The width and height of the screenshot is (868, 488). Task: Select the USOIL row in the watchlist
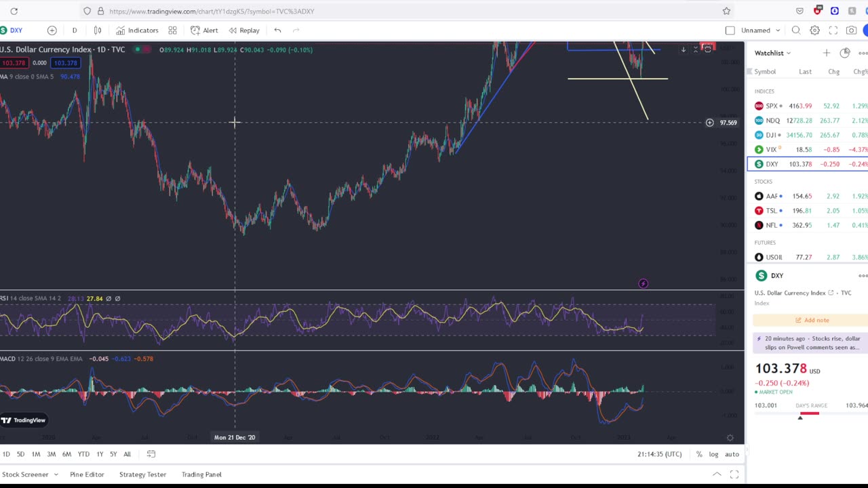tap(808, 258)
